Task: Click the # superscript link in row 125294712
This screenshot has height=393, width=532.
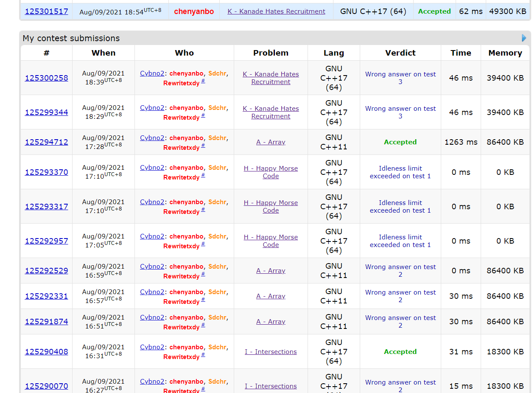Action: [203, 146]
